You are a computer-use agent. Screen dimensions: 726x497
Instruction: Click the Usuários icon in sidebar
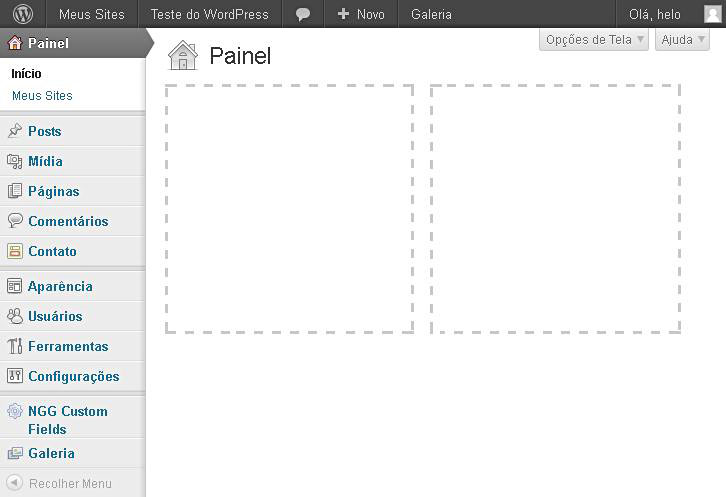pyautogui.click(x=15, y=316)
